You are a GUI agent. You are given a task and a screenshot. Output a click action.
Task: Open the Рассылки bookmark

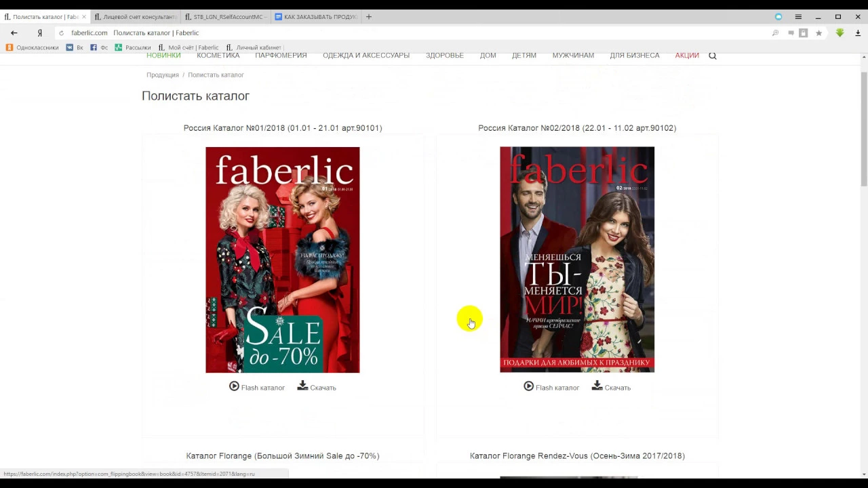[133, 47]
